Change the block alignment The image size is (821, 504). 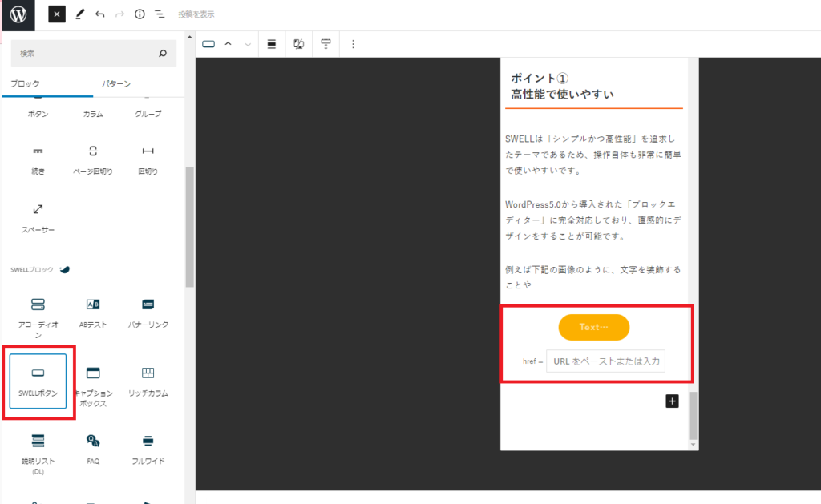[x=271, y=44]
